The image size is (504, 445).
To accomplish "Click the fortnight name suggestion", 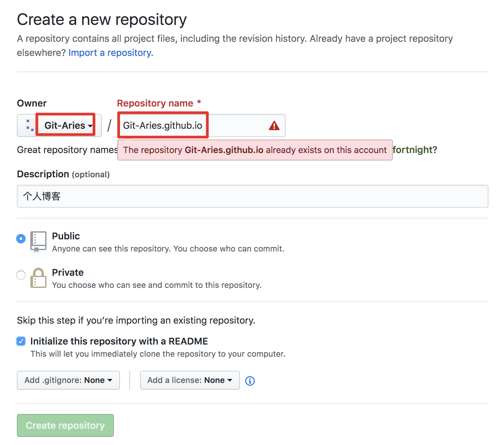I will point(412,150).
